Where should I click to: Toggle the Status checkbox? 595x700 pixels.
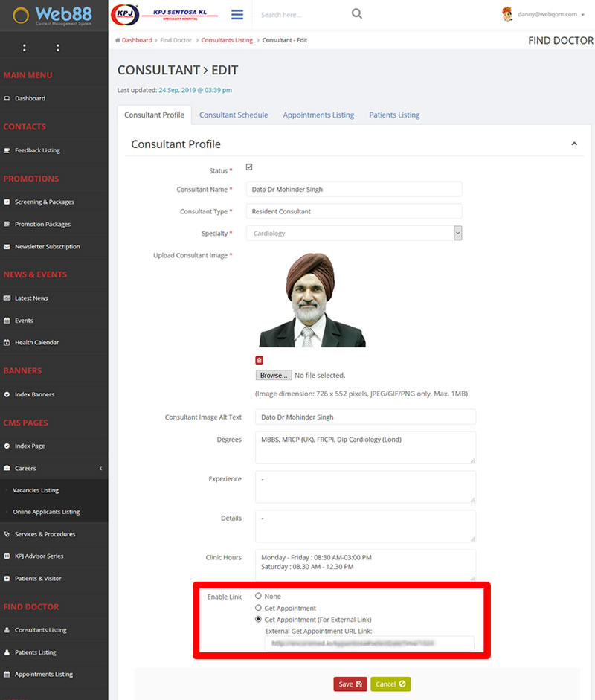pyautogui.click(x=249, y=167)
